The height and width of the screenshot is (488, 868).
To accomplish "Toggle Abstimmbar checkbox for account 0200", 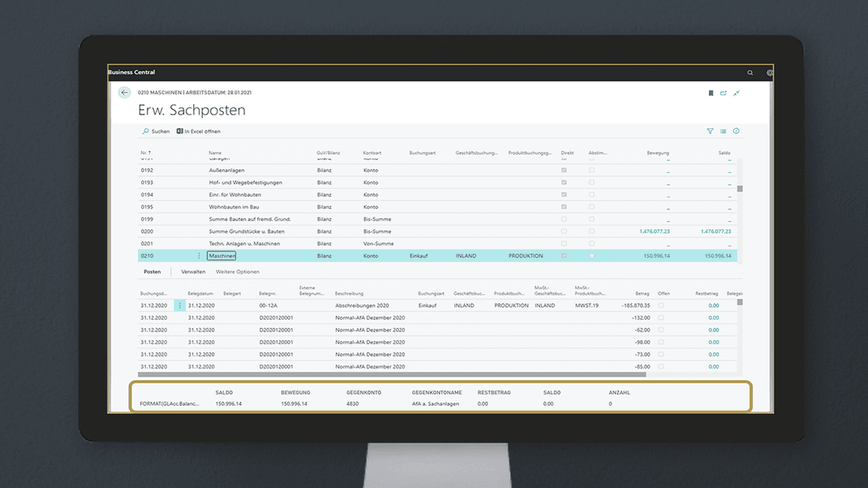I will [591, 231].
